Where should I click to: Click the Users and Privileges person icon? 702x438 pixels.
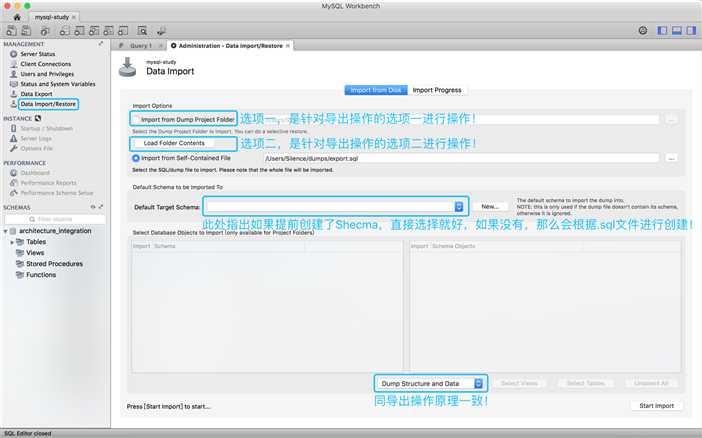(13, 74)
